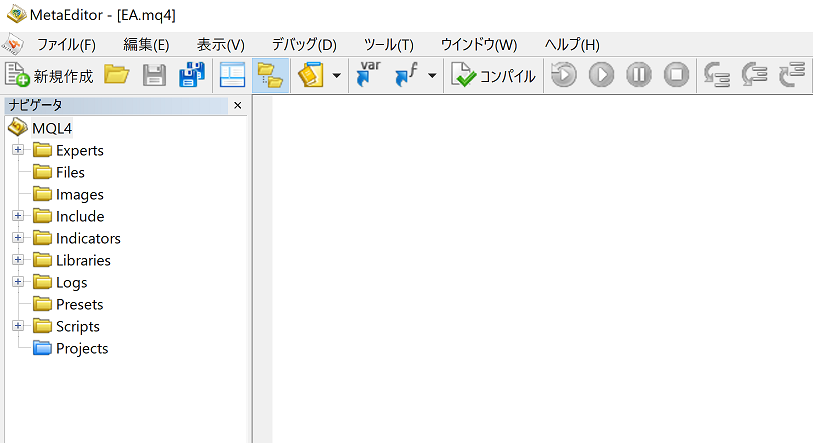This screenshot has height=443, width=813.
Task: Click the function insert icon
Action: pos(406,74)
